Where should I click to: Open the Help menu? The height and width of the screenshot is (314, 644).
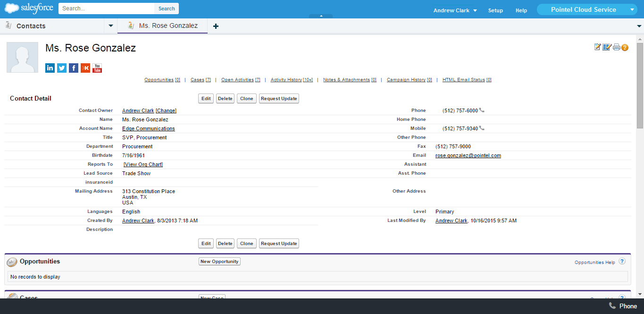[521, 10]
